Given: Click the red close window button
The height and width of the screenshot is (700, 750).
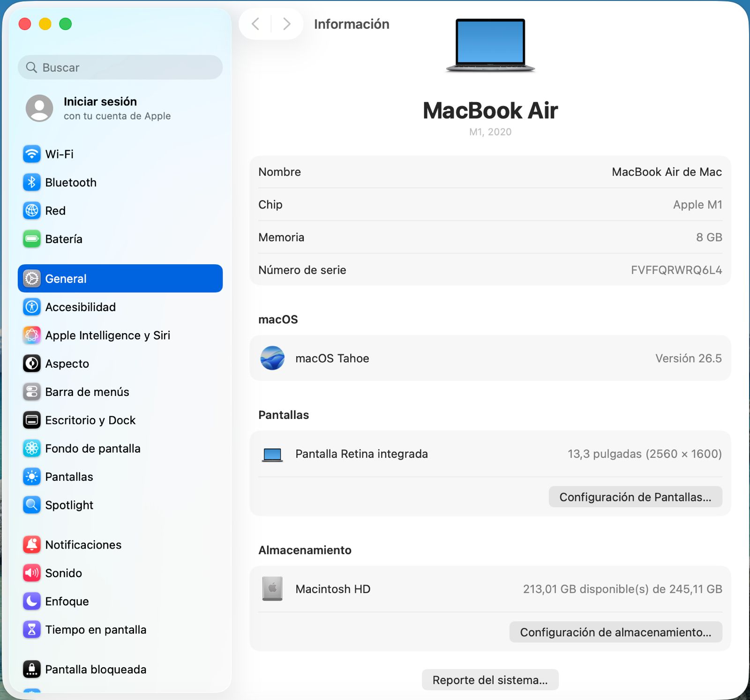Looking at the screenshot, I should [x=25, y=24].
